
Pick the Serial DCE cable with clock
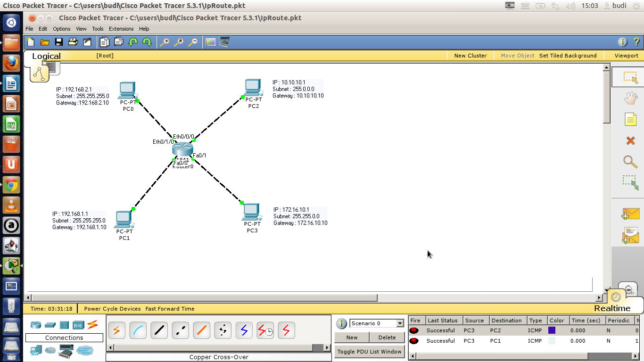(x=265, y=331)
